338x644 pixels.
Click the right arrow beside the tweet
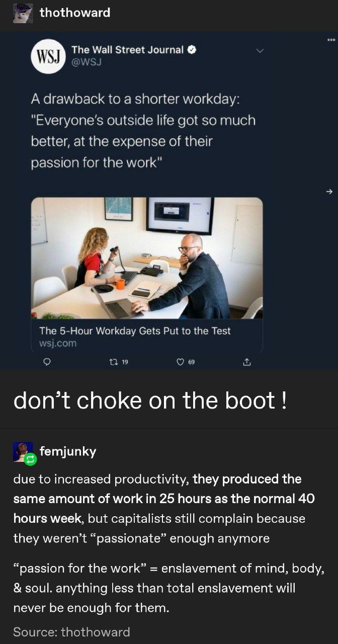[329, 192]
